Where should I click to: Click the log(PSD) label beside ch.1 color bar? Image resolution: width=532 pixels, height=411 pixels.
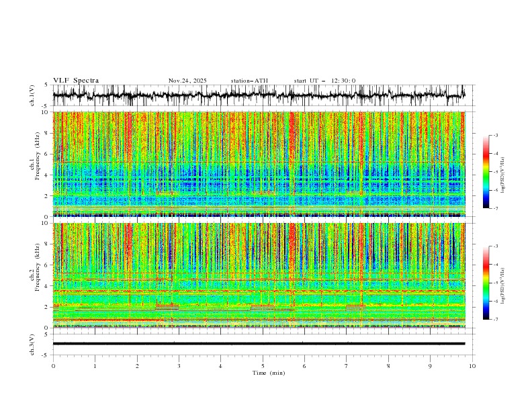coord(502,175)
